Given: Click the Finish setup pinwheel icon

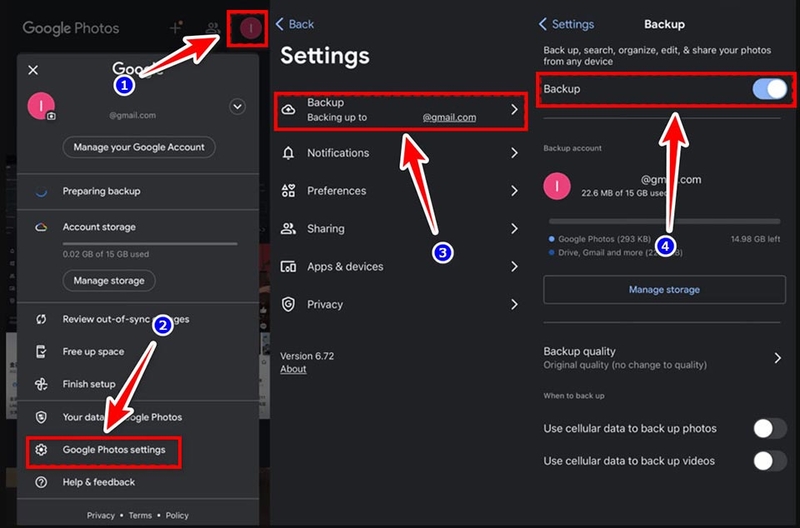Looking at the screenshot, I should [x=41, y=384].
